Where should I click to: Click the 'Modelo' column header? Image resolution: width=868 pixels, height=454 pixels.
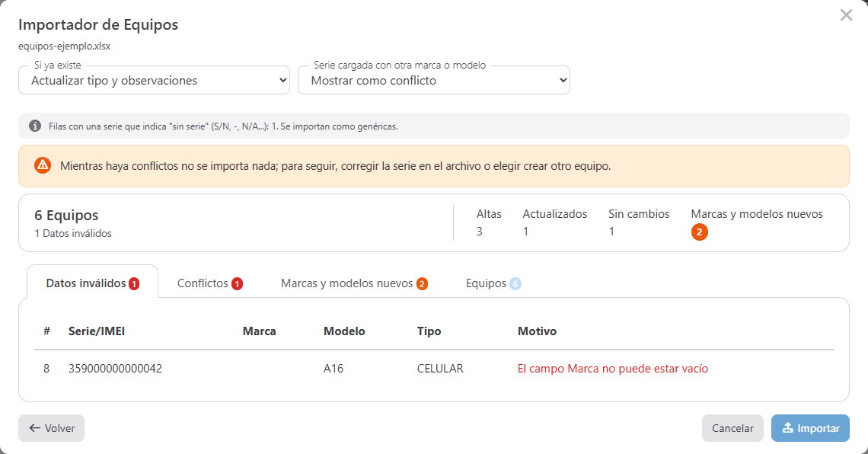coord(344,331)
